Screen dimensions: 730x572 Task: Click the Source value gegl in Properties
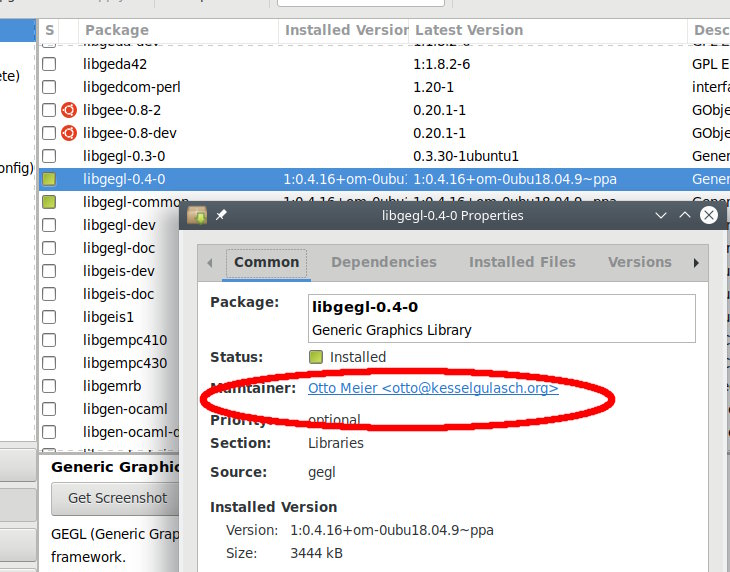[x=322, y=472]
